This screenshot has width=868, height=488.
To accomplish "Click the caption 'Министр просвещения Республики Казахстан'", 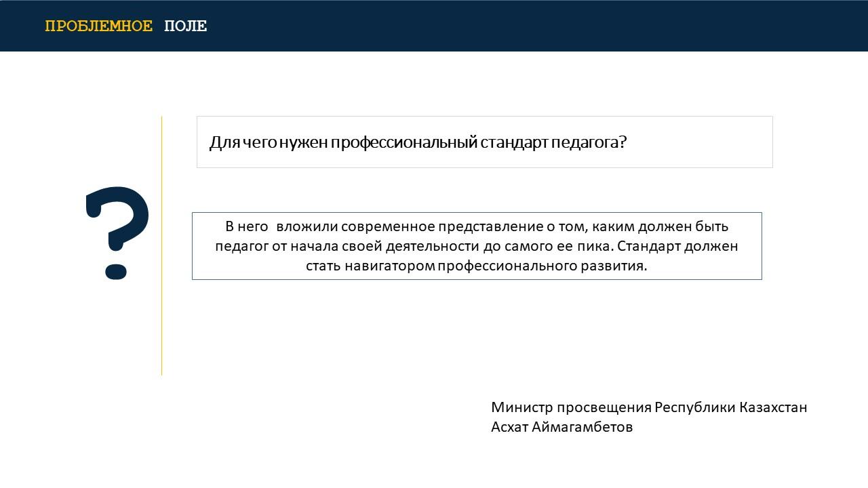I will click(x=649, y=407).
